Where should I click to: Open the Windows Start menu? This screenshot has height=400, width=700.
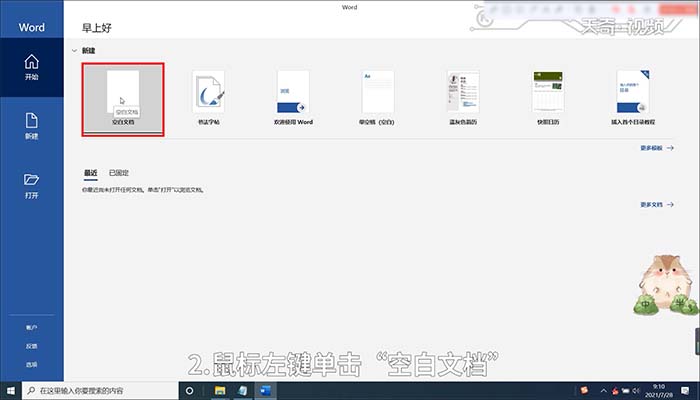tap(11, 391)
